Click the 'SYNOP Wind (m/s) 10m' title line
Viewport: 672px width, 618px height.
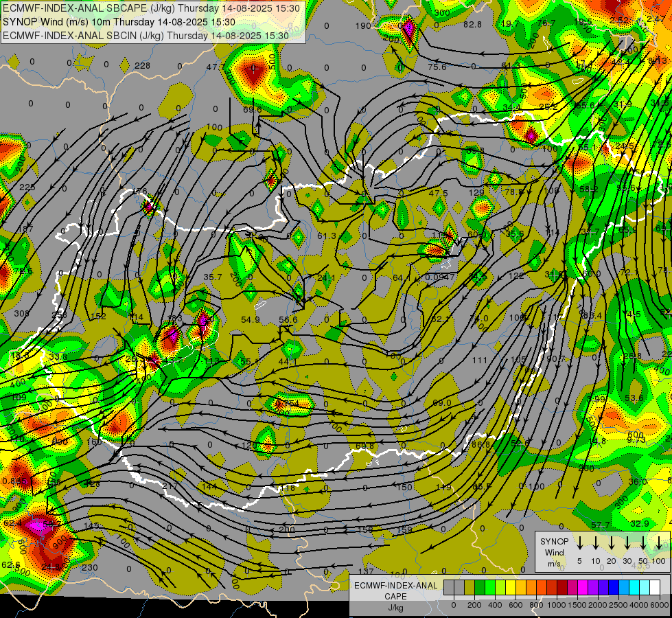click(x=119, y=22)
